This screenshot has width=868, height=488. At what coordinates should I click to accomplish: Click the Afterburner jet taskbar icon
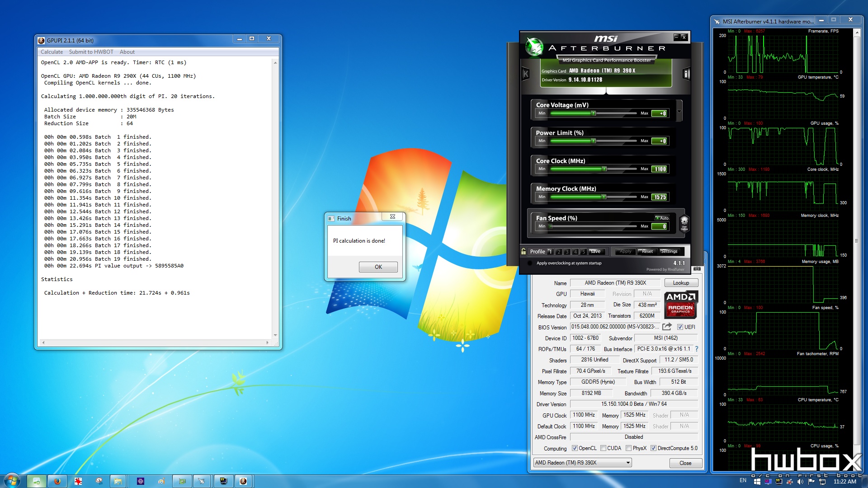coord(202,481)
